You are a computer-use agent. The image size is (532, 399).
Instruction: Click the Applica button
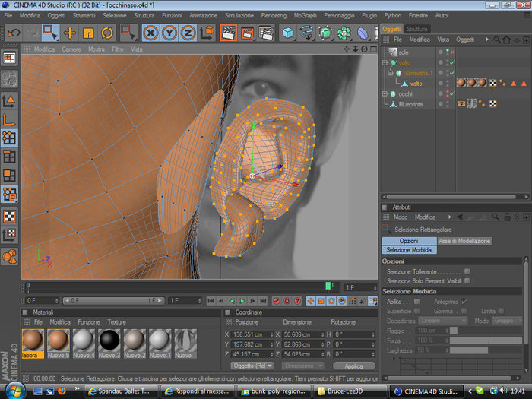354,366
